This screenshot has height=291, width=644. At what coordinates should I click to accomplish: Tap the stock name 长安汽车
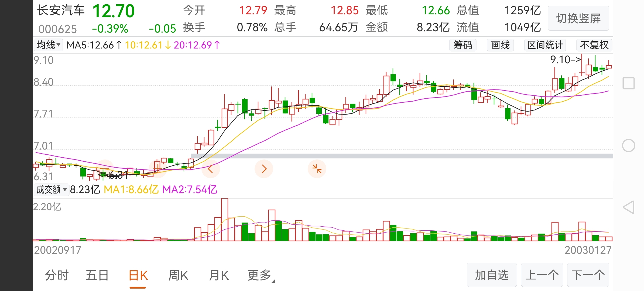(x=61, y=11)
